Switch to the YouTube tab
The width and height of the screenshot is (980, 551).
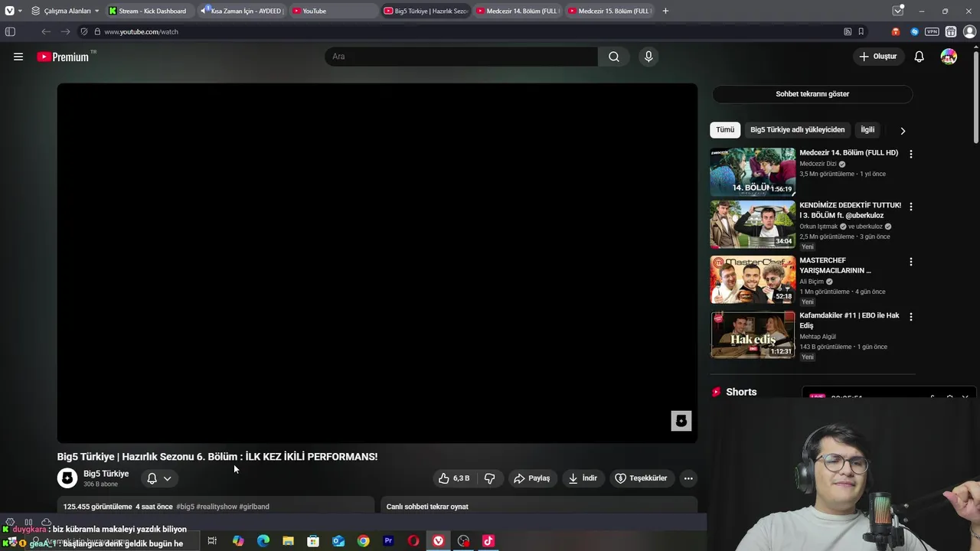[x=334, y=11]
